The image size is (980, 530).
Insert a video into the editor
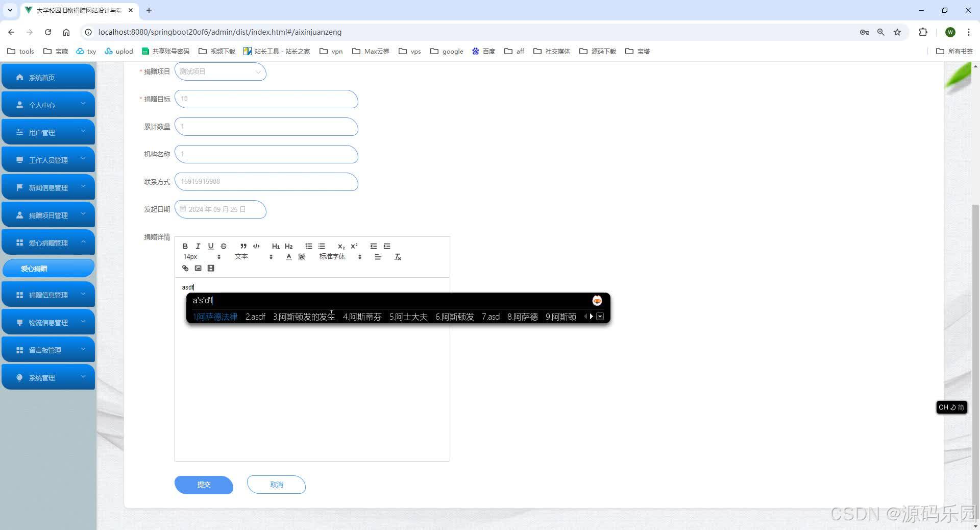(x=211, y=268)
